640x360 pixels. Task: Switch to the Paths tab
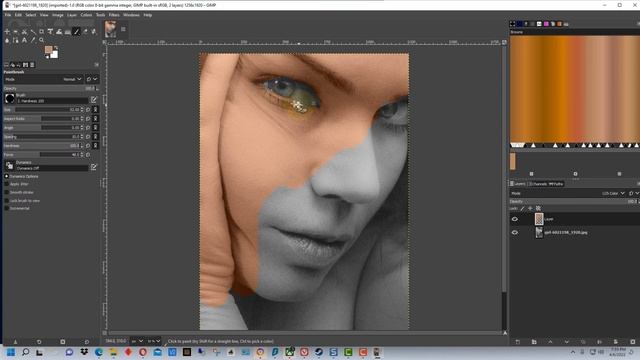click(556, 184)
